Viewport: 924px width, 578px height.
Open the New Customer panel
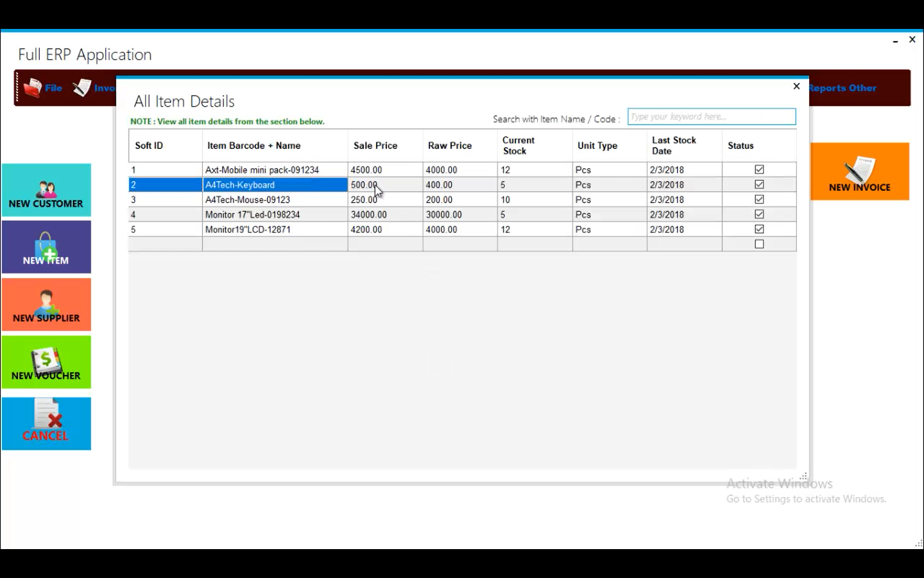pyautogui.click(x=46, y=190)
